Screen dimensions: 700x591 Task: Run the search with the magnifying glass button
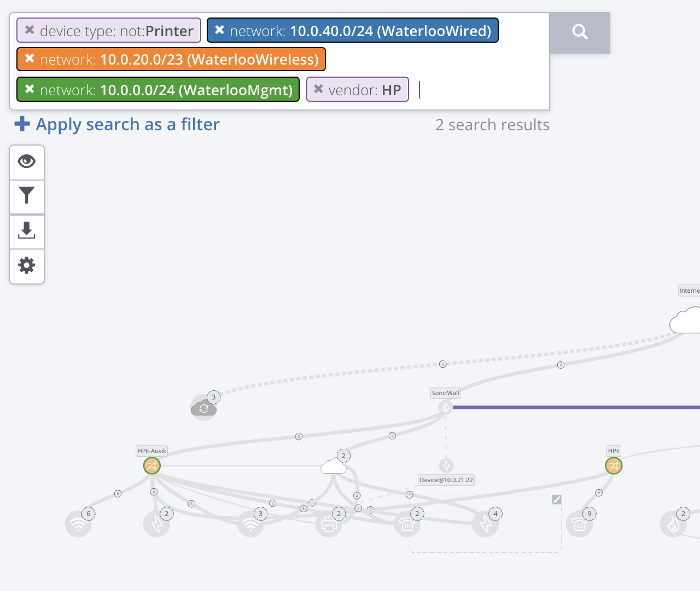580,32
